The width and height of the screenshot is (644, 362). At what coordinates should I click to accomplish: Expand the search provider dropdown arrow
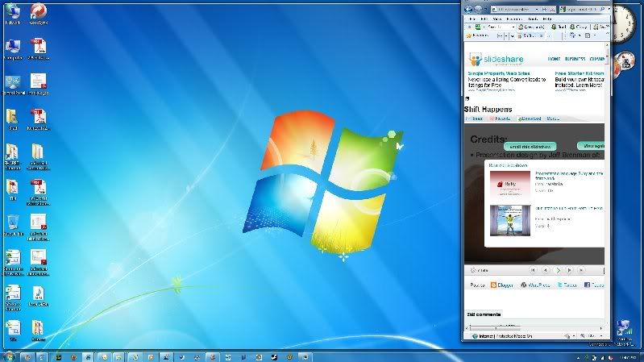coord(609,9)
